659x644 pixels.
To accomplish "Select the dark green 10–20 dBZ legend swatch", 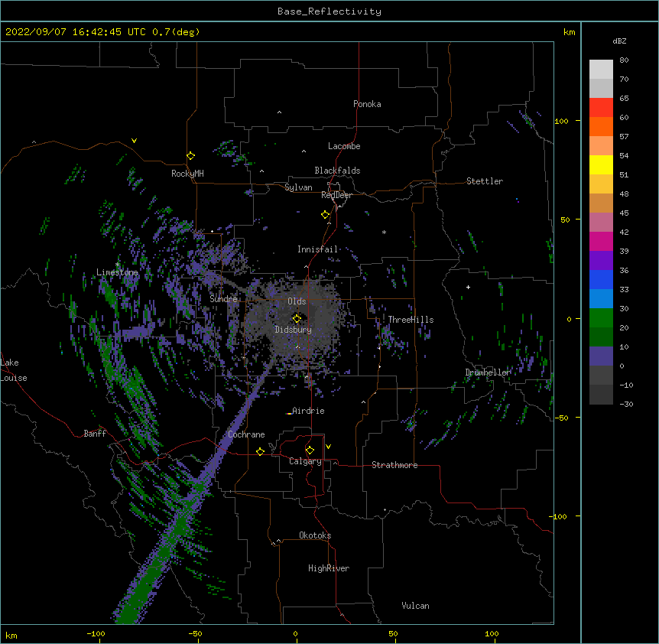I will (601, 337).
